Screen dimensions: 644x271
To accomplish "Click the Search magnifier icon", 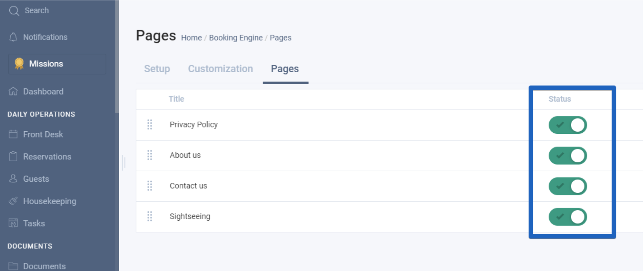I will (14, 11).
